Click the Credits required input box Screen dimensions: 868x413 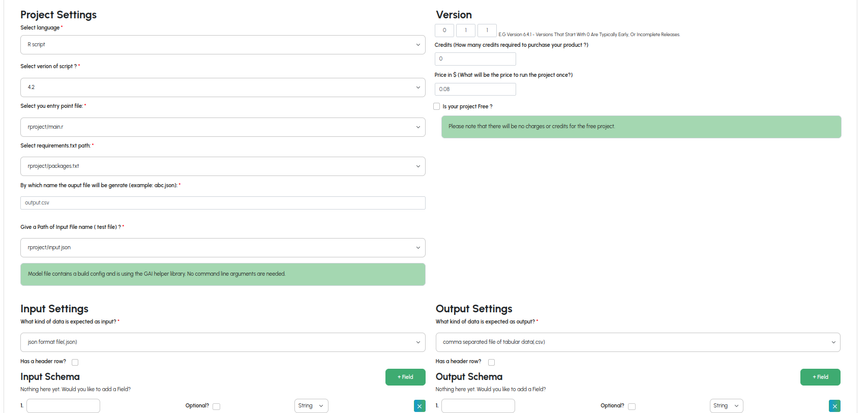(475, 59)
